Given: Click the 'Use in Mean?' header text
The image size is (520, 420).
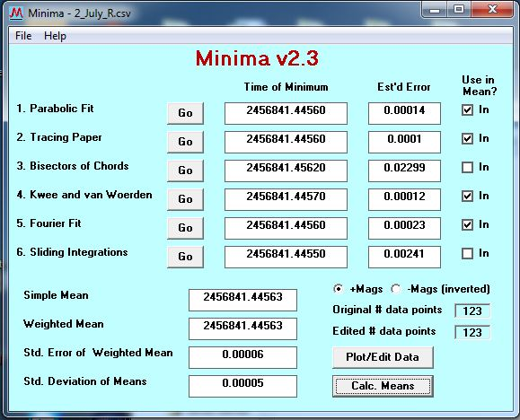Looking at the screenshot, I should tap(479, 85).
